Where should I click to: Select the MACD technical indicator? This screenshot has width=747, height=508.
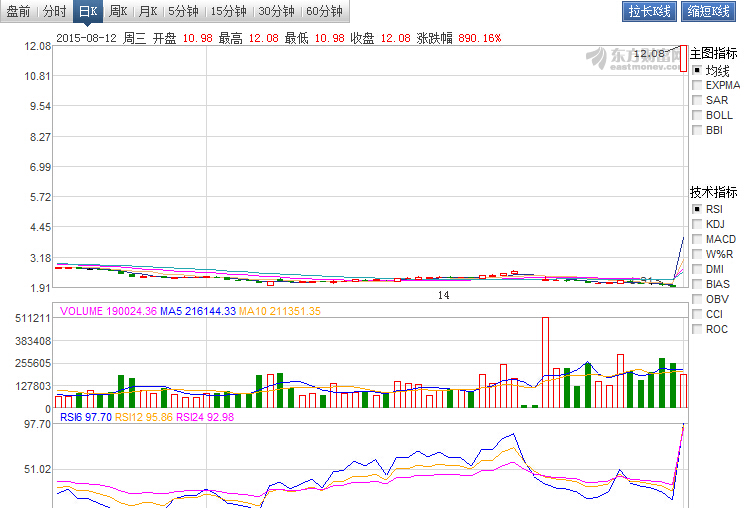pyautogui.click(x=697, y=240)
